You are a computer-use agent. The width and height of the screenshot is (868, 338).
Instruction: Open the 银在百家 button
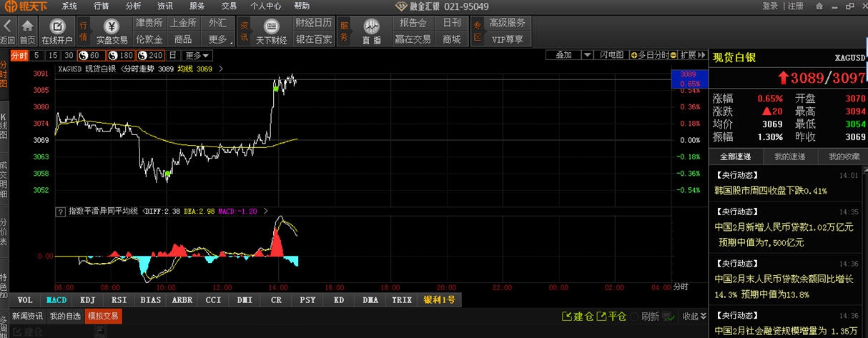(313, 39)
